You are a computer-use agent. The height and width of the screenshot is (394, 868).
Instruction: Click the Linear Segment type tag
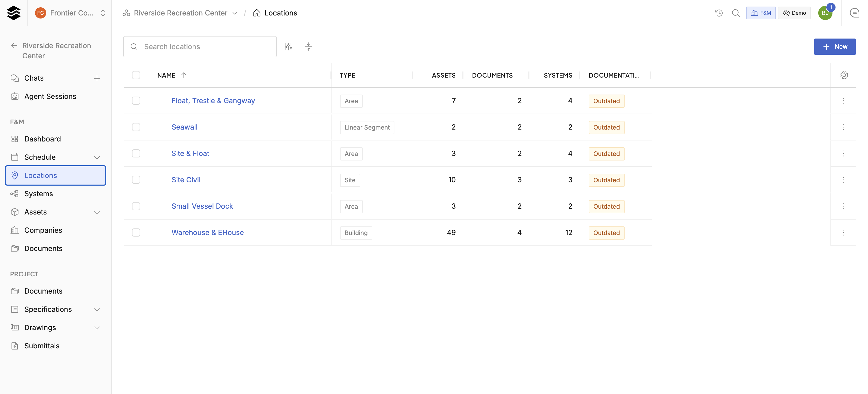click(x=367, y=127)
